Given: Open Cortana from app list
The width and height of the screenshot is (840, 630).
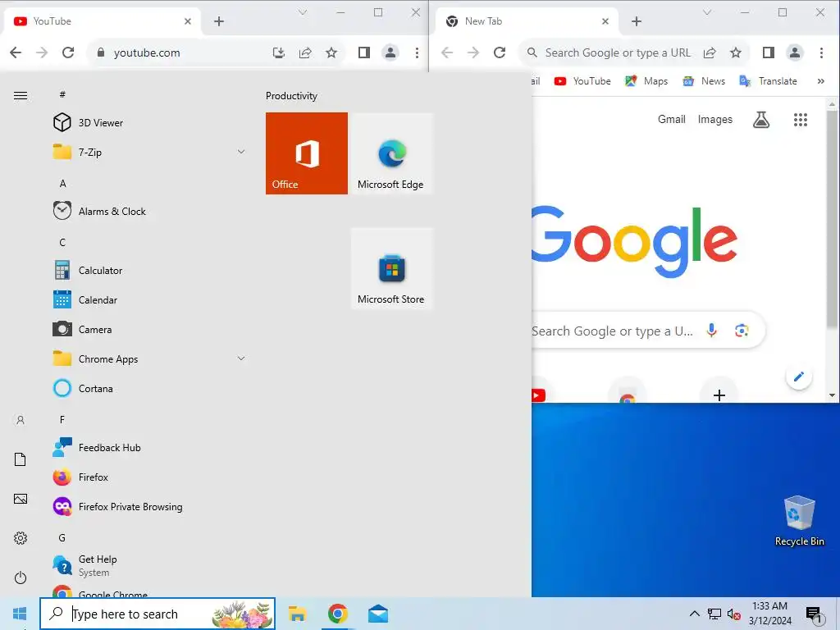Looking at the screenshot, I should (x=149, y=388).
